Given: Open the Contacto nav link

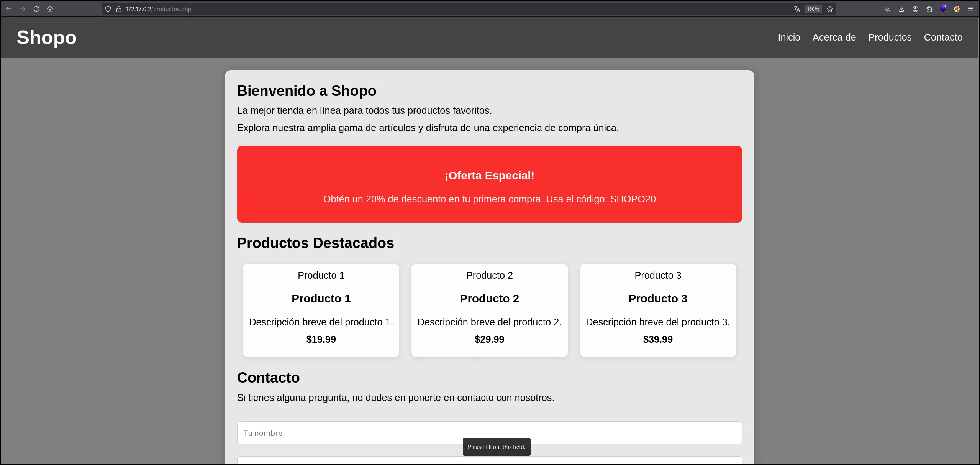Looking at the screenshot, I should coord(943,37).
